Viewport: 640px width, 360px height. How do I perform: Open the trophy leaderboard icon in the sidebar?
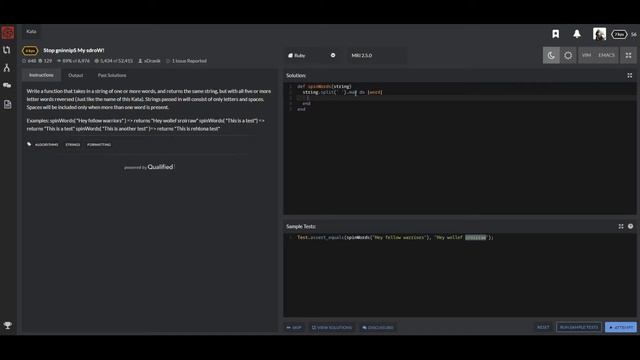tap(7, 325)
